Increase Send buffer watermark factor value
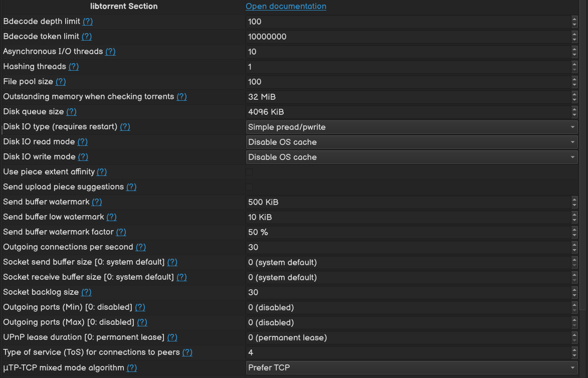 pos(574,229)
